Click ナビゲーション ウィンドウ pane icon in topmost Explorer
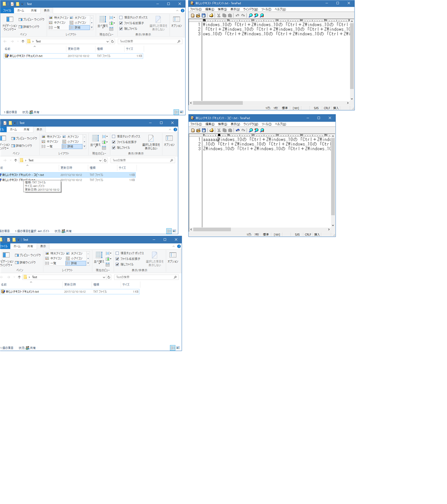This screenshot has height=504, width=447. click(x=10, y=19)
